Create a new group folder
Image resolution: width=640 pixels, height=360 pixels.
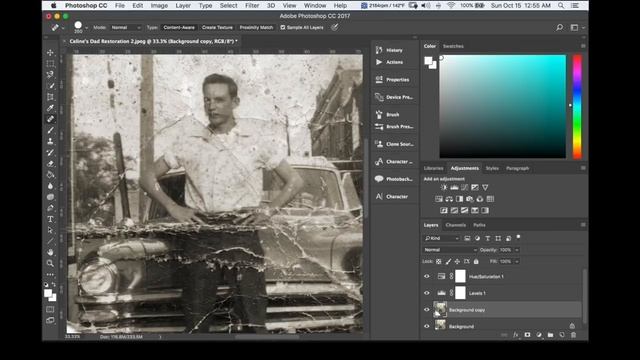coord(551,335)
